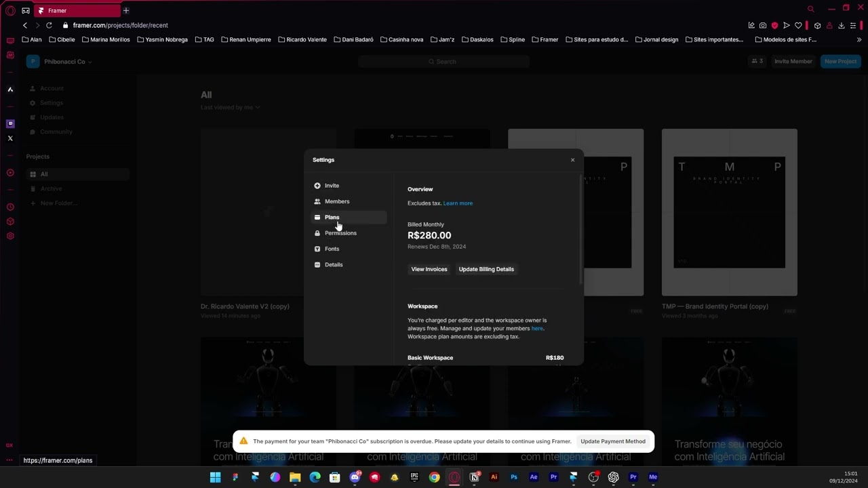Click the Learn more link
This screenshot has width=868, height=488.
tap(458, 203)
